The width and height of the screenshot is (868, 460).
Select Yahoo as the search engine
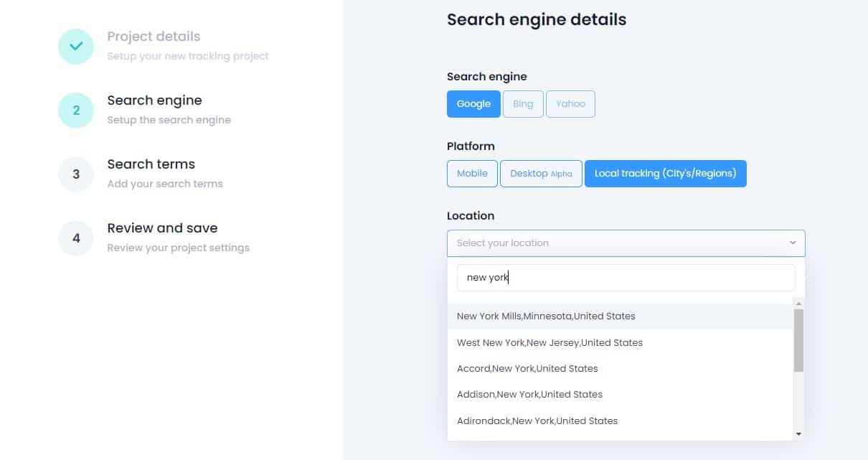[x=570, y=103]
